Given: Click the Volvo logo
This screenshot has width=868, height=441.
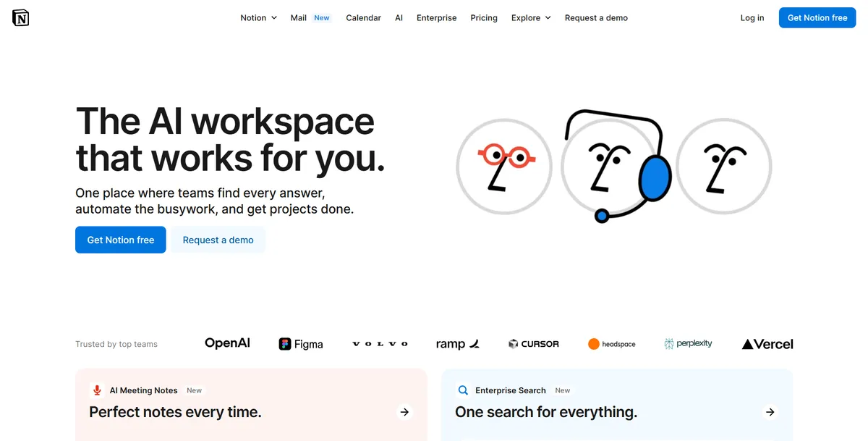Looking at the screenshot, I should point(380,344).
